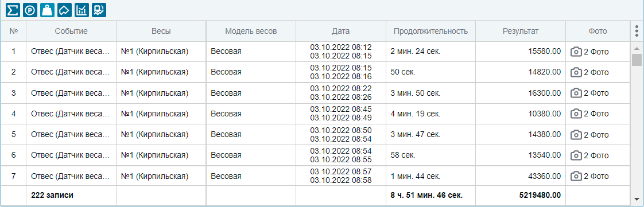Screen dimensions: 644x207
Task: Click duration 50 сек.
Action: [x=403, y=72]
